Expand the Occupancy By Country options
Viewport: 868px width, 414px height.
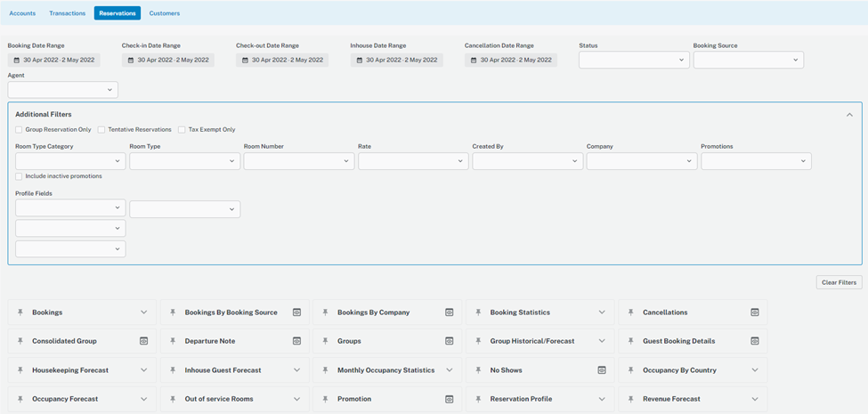(x=755, y=369)
